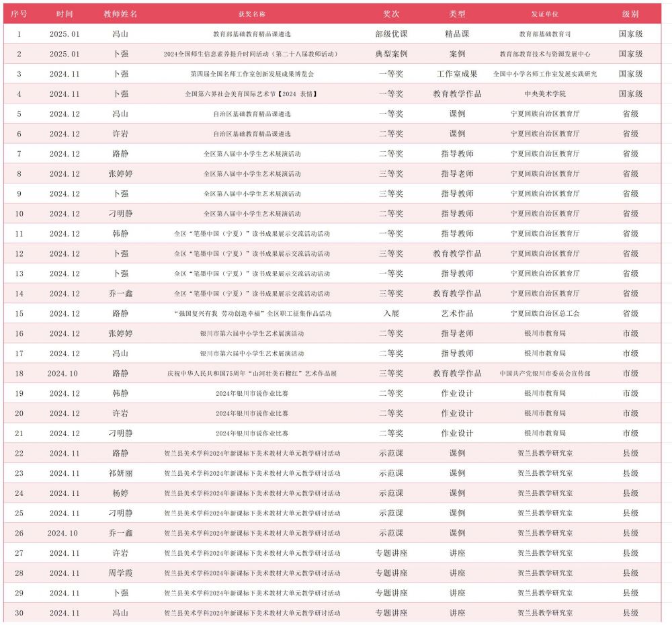Select the 奖次 column header

(391, 14)
